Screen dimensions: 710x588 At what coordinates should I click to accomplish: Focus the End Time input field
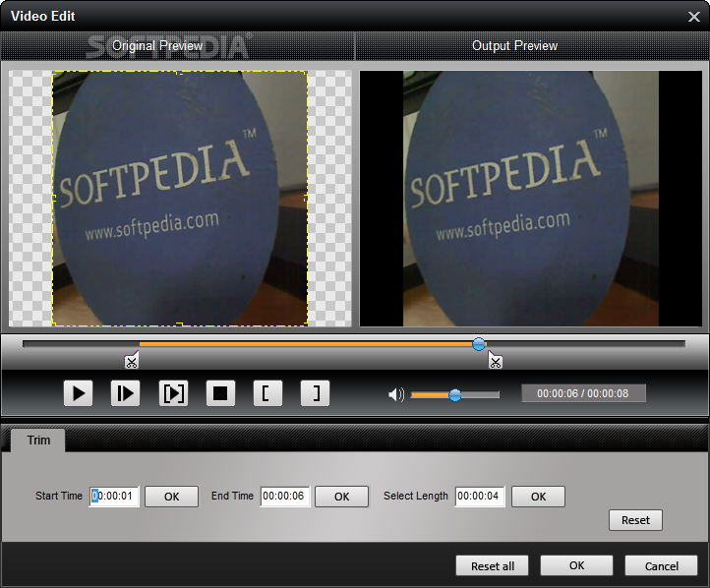click(x=285, y=497)
